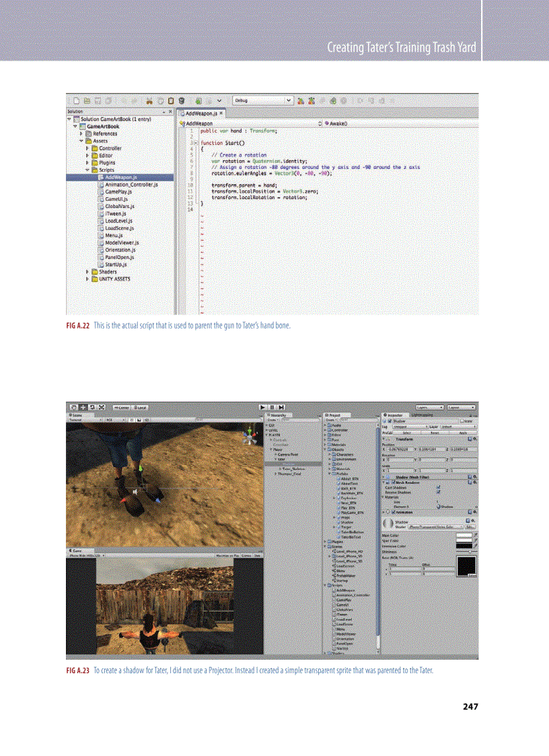Select the Rotate tool in Unity's toolbar
The height and width of the screenshot is (756, 549).
tap(91, 407)
